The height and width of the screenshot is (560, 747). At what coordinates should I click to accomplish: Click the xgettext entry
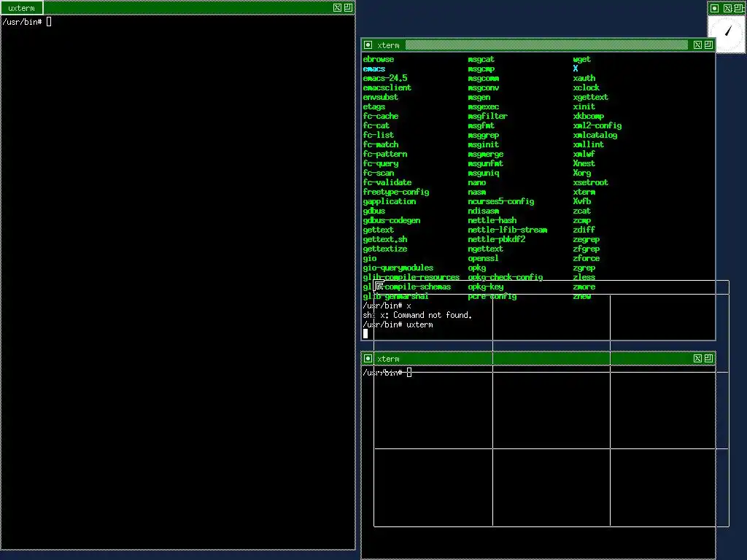591,97
